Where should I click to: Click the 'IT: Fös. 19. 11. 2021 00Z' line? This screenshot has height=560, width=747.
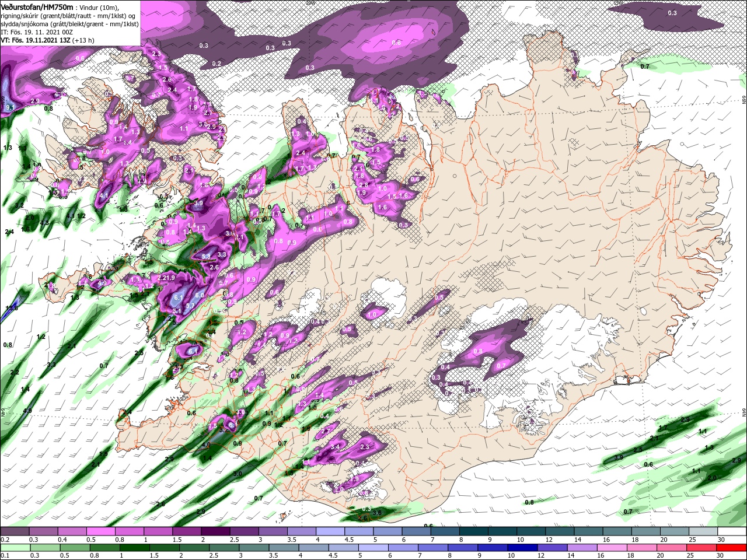tap(36, 32)
